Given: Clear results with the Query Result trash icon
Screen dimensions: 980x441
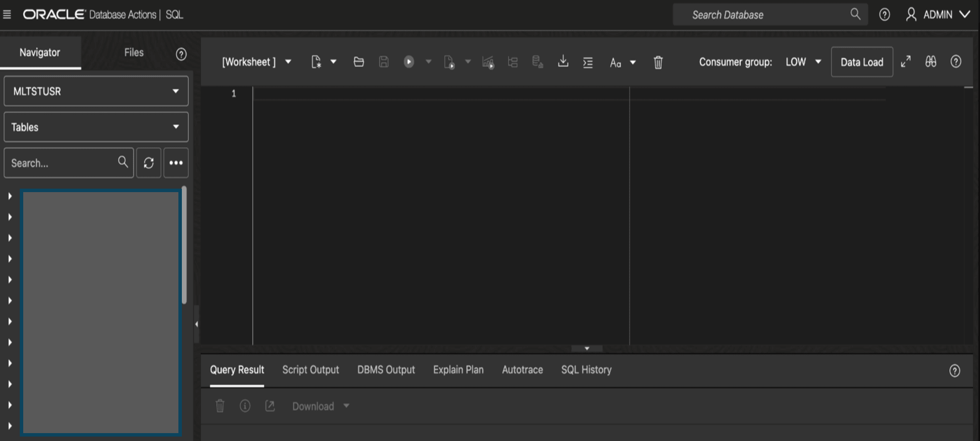Looking at the screenshot, I should pos(220,406).
